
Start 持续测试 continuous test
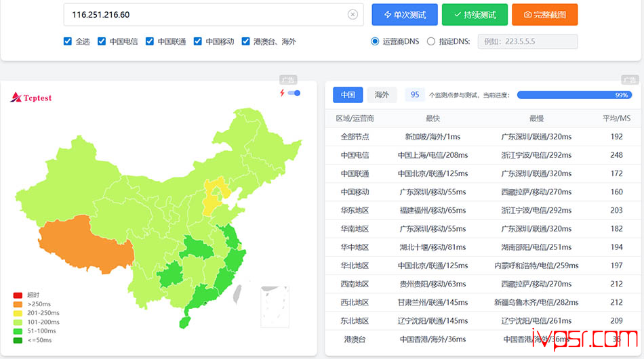(475, 15)
